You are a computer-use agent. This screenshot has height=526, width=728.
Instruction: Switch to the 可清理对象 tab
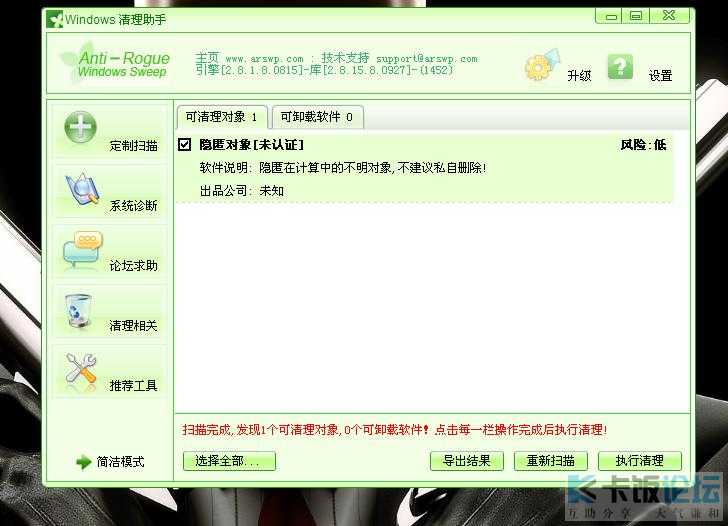(221, 117)
